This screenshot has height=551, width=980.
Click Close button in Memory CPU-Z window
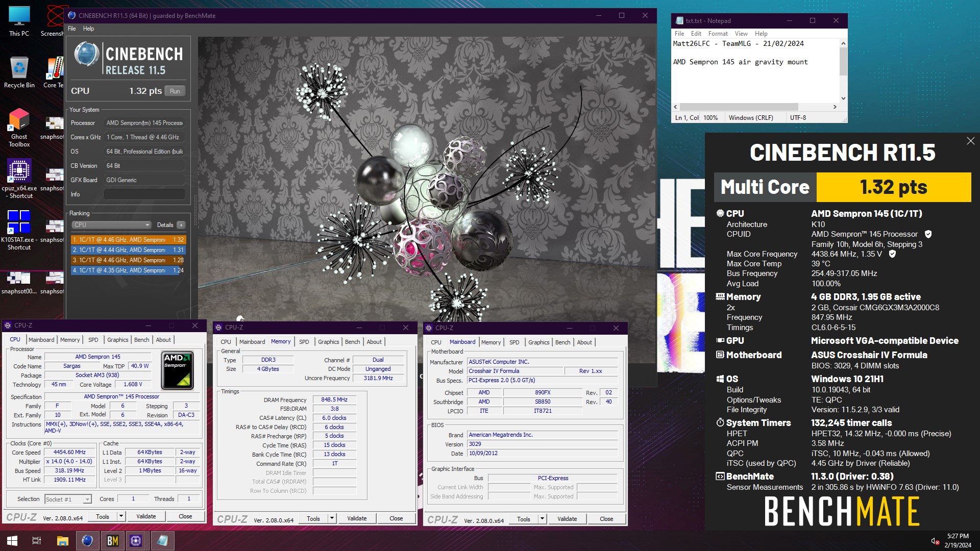[x=396, y=518]
